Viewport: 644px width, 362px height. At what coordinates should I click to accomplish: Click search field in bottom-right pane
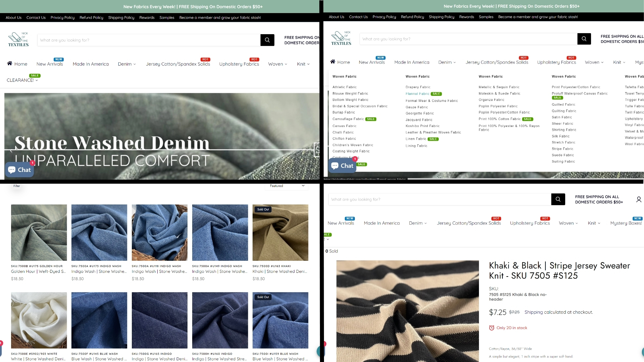(x=439, y=199)
